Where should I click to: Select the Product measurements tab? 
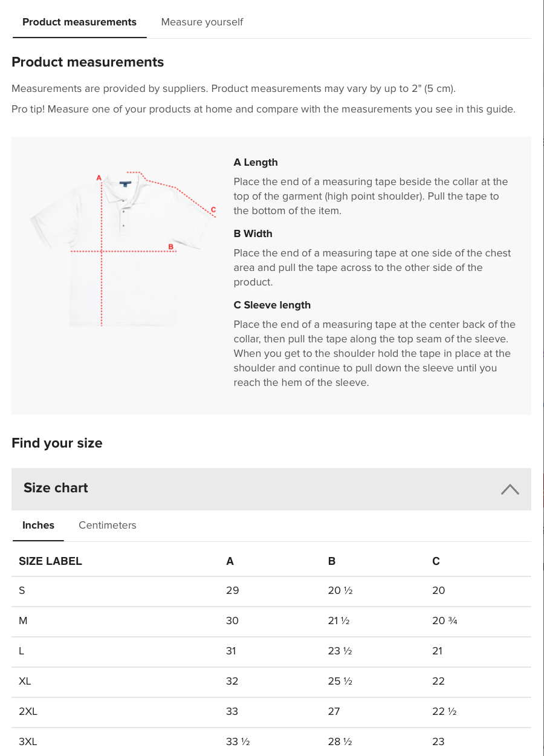click(x=79, y=22)
